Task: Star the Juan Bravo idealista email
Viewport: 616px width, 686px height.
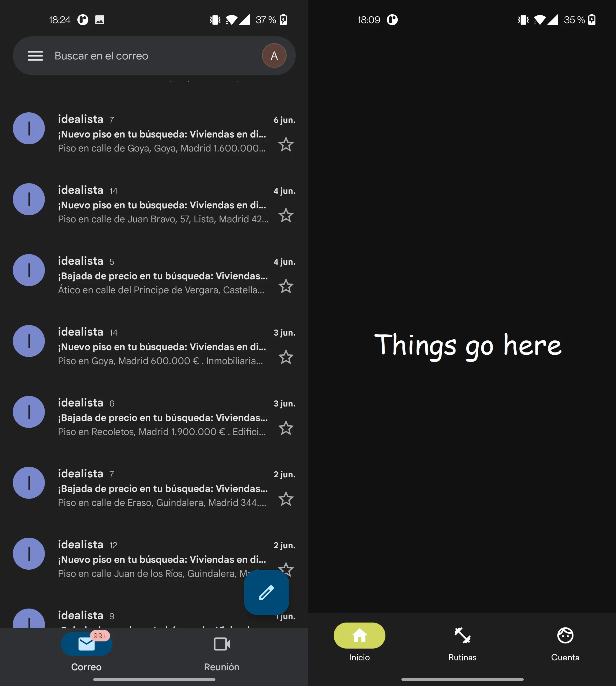Action: pos(286,215)
